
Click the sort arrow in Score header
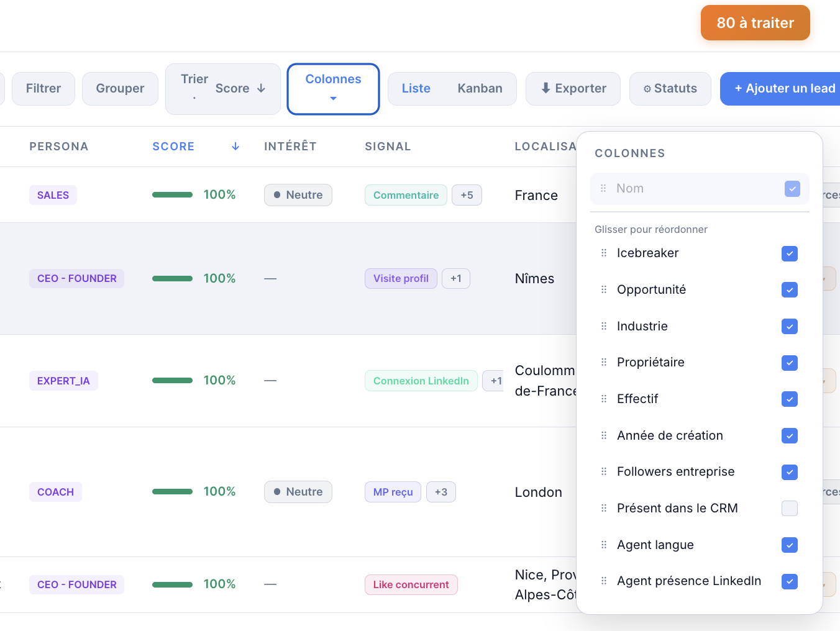pos(235,147)
